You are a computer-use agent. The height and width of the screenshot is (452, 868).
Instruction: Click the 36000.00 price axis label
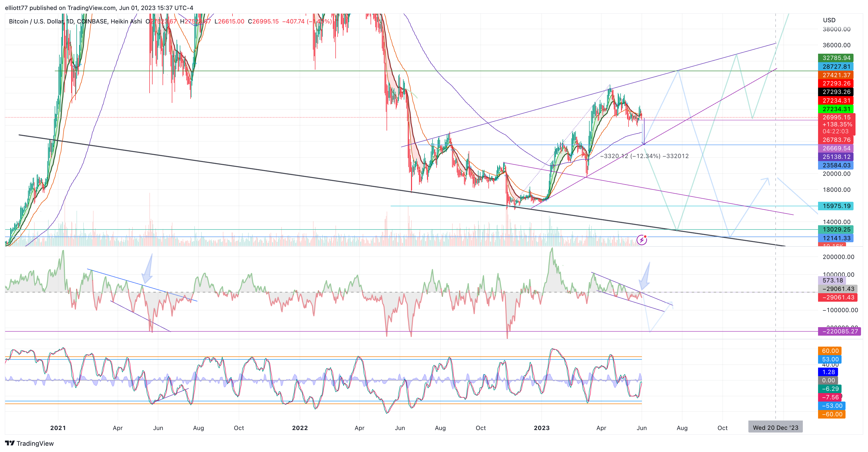click(x=836, y=45)
